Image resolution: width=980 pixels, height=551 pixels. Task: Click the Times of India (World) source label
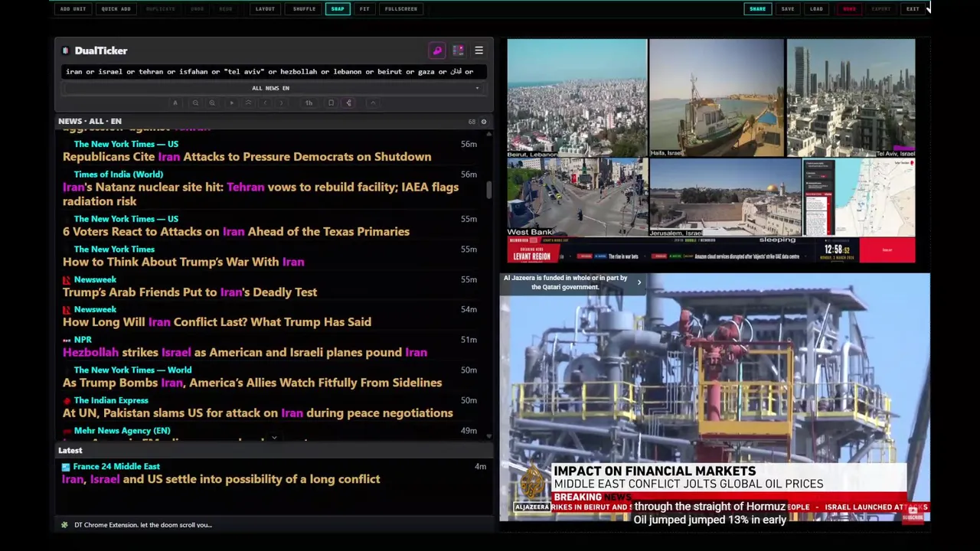tap(118, 174)
